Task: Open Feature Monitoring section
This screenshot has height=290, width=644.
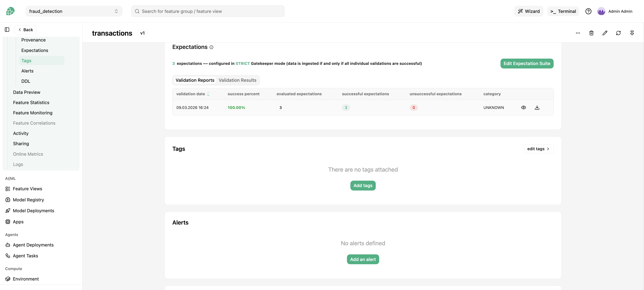Action: (x=32, y=113)
